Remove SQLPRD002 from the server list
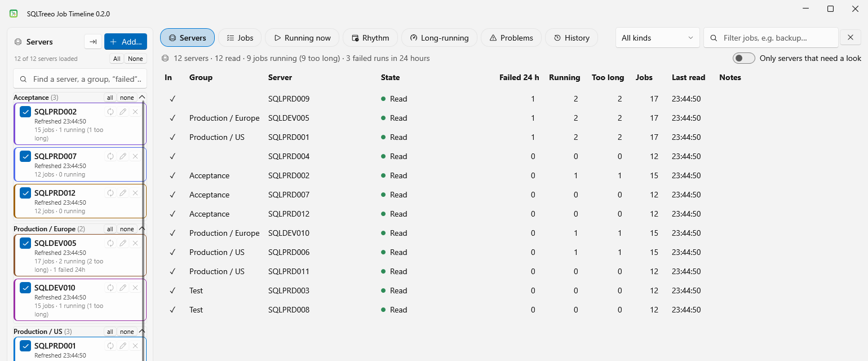Screen dimensions: 868x361 point(135,112)
